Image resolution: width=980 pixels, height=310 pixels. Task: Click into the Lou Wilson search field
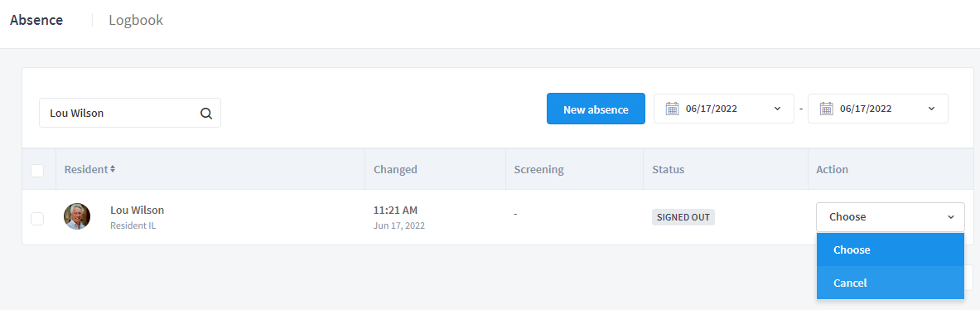[x=130, y=113]
